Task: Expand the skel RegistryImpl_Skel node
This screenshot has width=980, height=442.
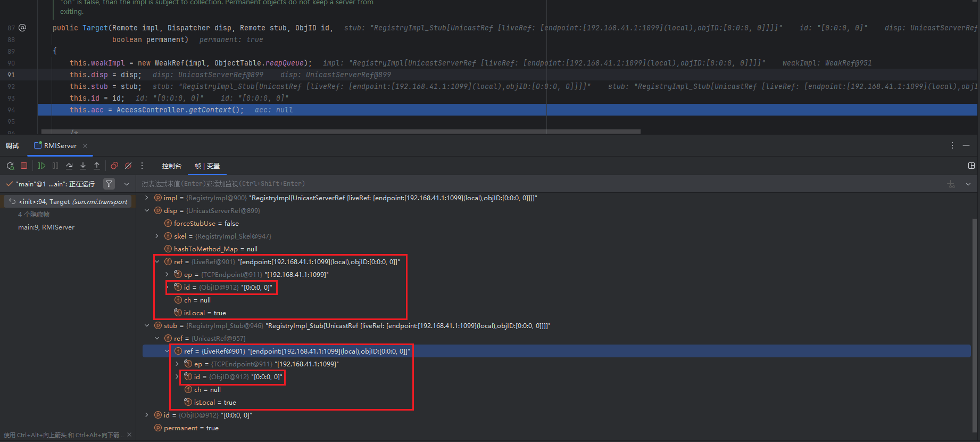Action: (157, 236)
